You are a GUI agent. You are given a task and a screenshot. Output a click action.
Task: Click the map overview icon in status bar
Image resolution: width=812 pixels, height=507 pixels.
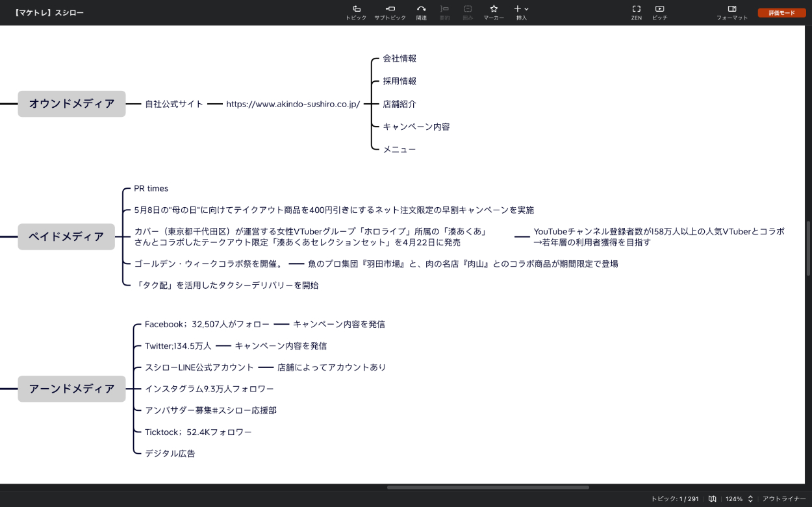click(713, 499)
